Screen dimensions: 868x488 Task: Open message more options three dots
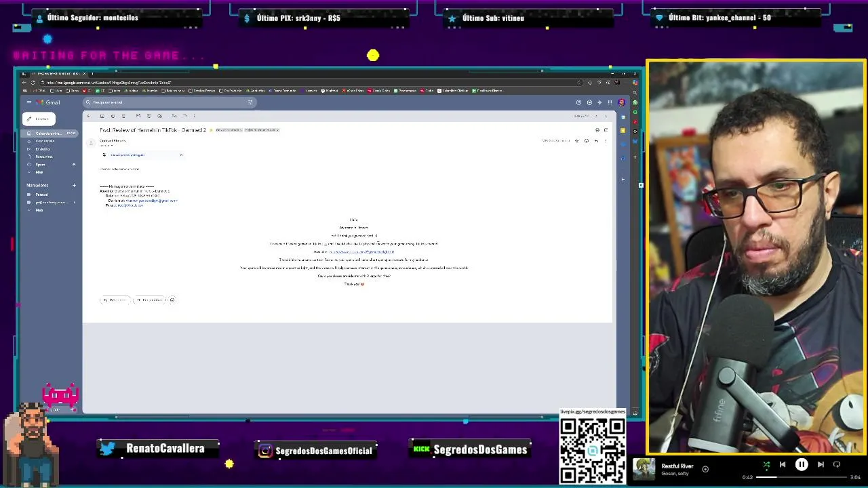[x=606, y=141]
